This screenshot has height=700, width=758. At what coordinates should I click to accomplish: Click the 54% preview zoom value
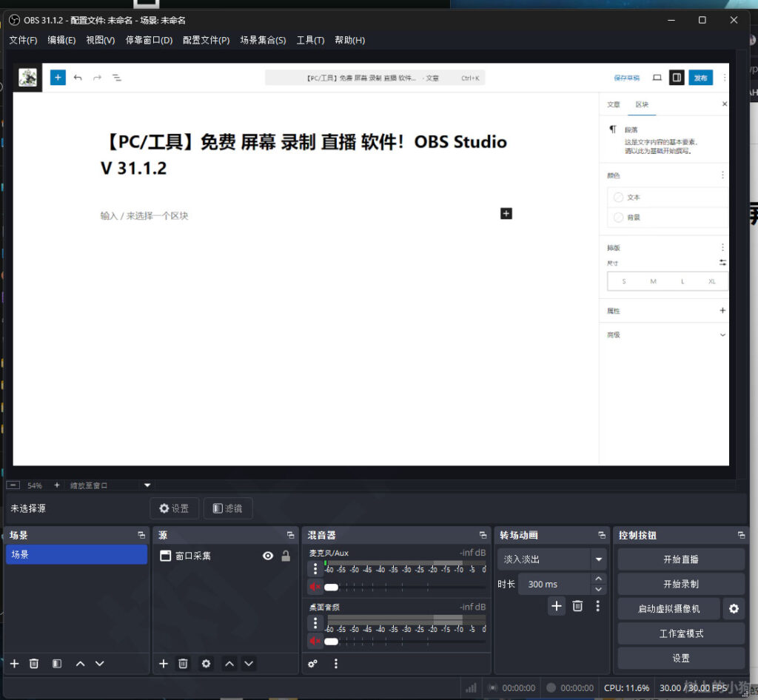(x=35, y=485)
